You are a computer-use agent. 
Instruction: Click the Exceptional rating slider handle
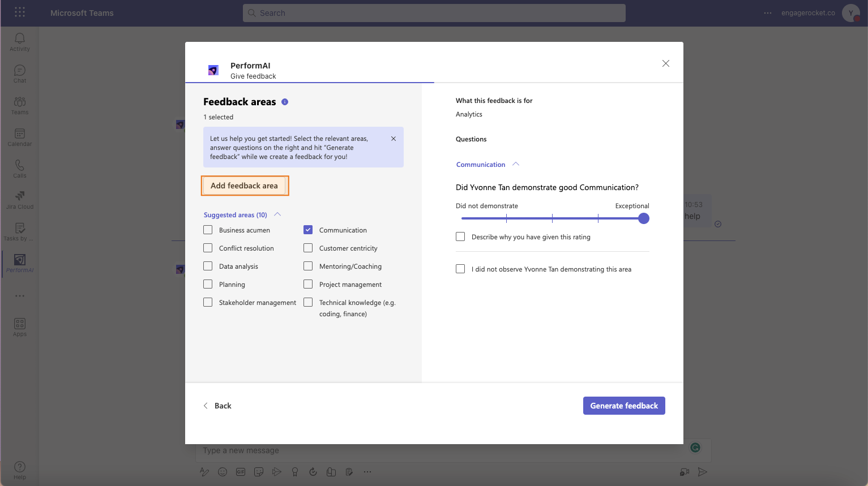[x=644, y=218]
